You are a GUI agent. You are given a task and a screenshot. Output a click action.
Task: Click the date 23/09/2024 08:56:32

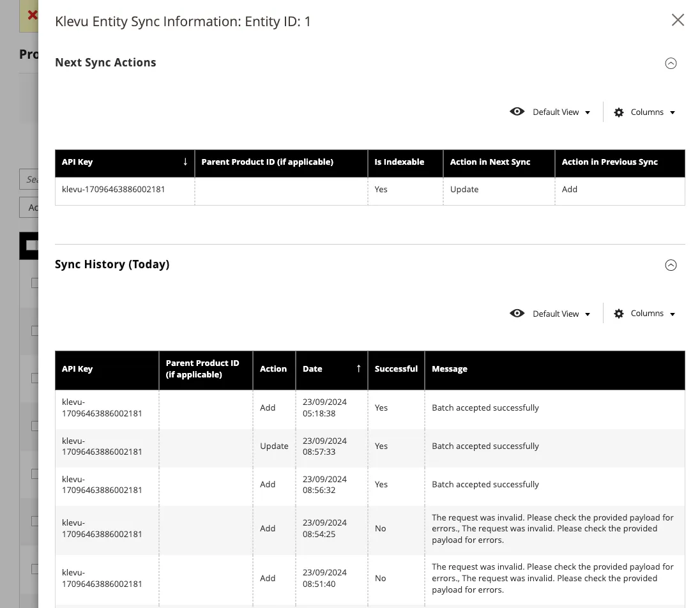(x=324, y=485)
